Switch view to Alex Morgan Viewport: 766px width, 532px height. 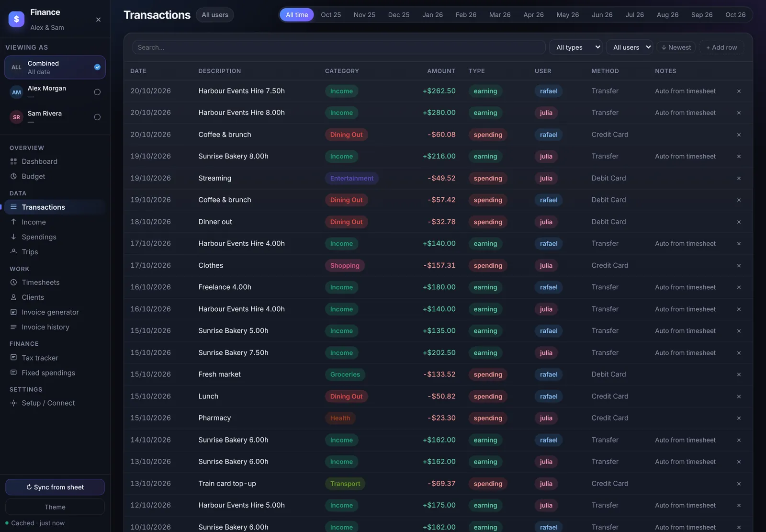(55, 92)
